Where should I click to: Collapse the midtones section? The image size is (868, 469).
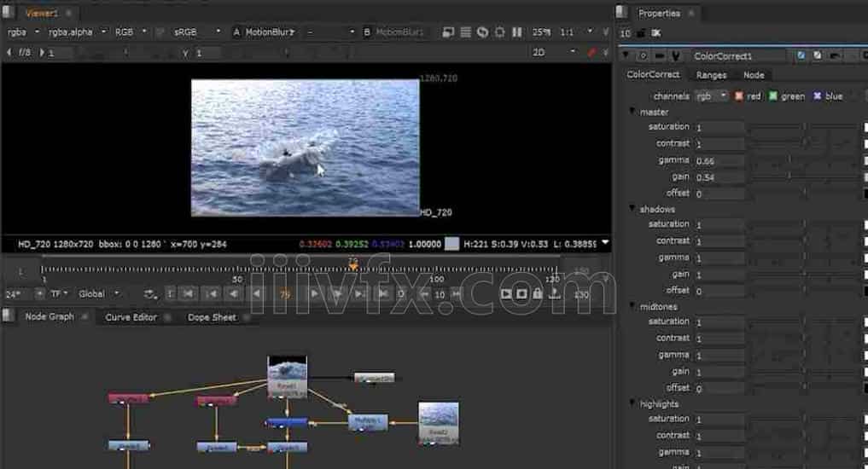632,306
